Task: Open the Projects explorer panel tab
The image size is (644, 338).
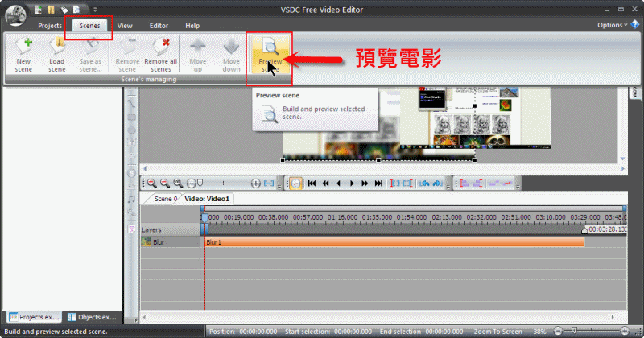Action: point(35,317)
